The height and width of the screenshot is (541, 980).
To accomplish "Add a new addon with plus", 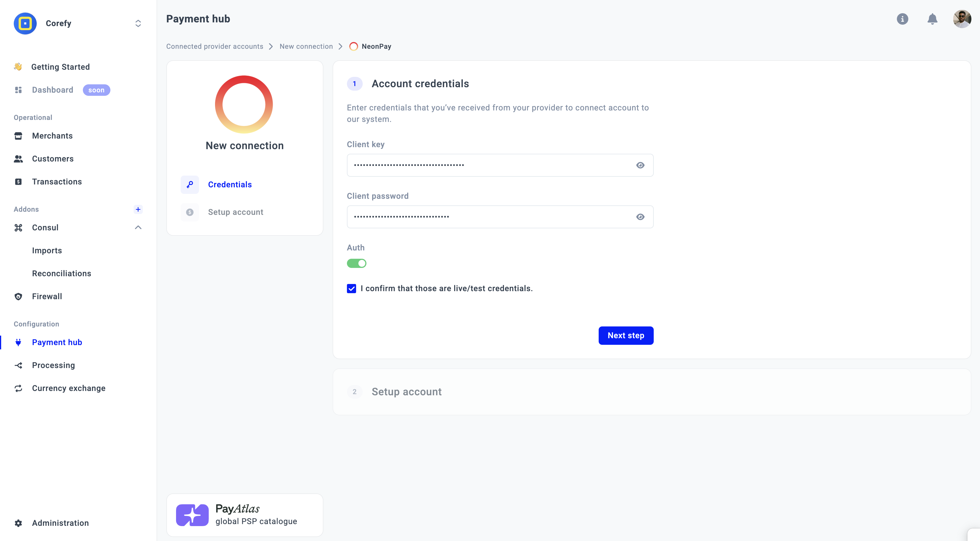I will 138,209.
